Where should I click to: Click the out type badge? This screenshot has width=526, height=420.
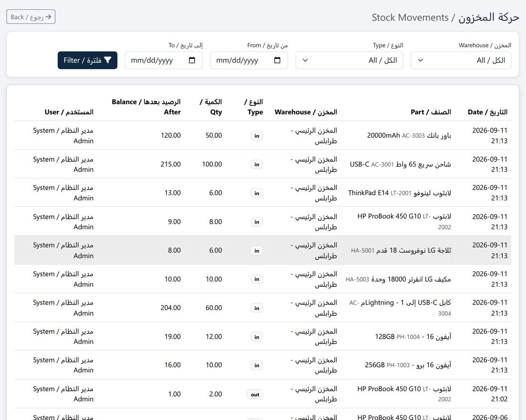tap(255, 395)
